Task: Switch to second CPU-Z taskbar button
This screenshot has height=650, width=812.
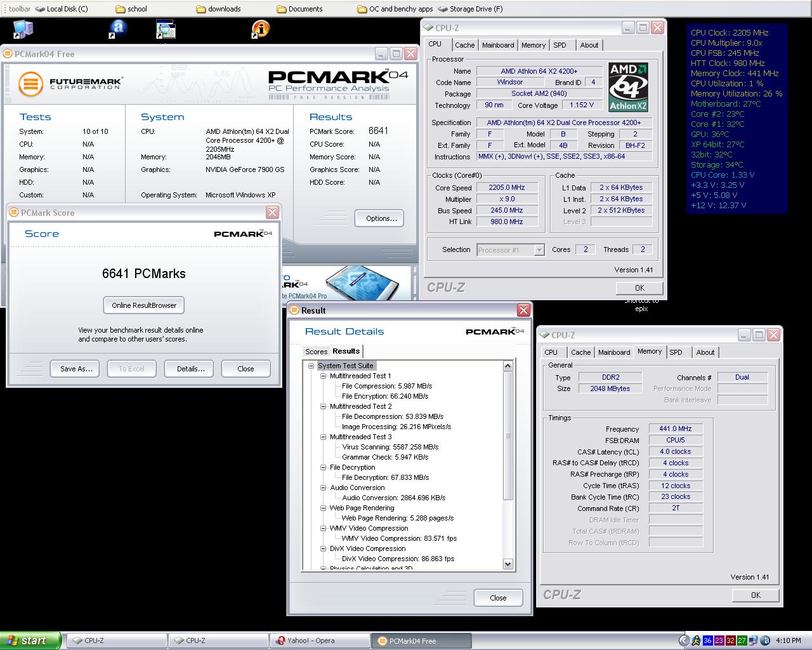Action: 218,640
